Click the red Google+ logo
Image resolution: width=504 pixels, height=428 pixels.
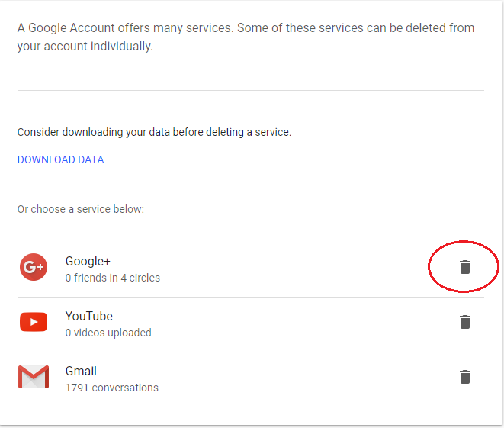pyautogui.click(x=34, y=267)
